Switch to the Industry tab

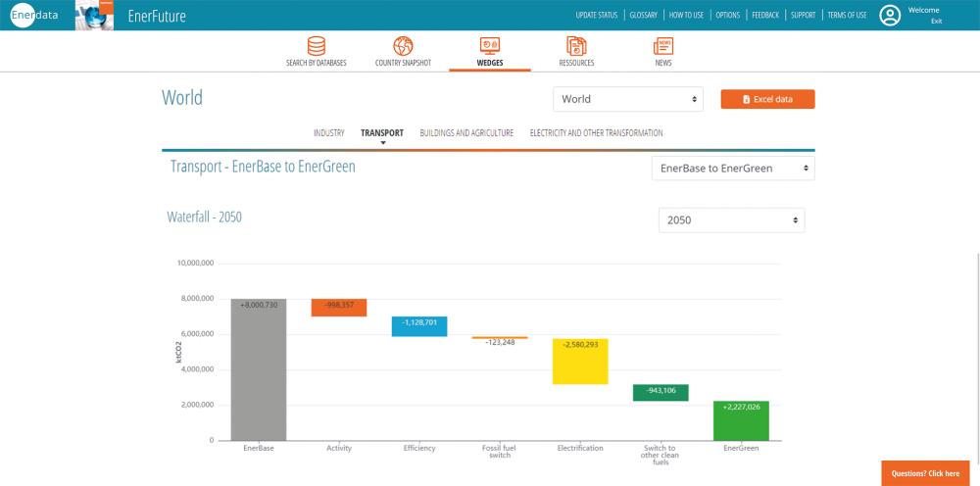coord(328,133)
